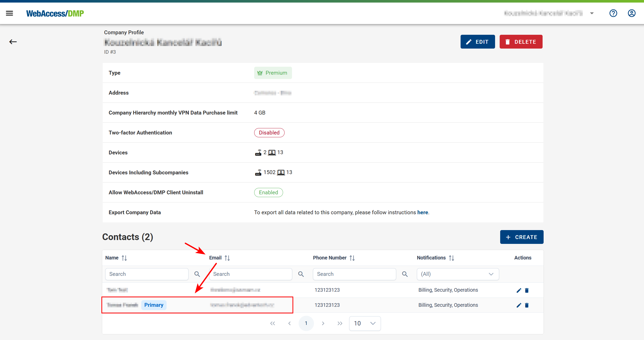This screenshot has width=644, height=340.
Task: Open the hamburger navigation menu
Action: pos(9,13)
